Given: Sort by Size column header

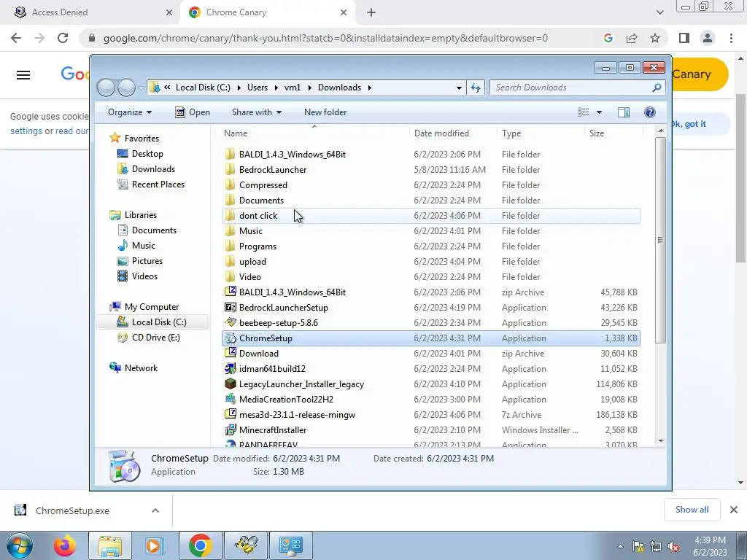Looking at the screenshot, I should [x=614, y=133].
